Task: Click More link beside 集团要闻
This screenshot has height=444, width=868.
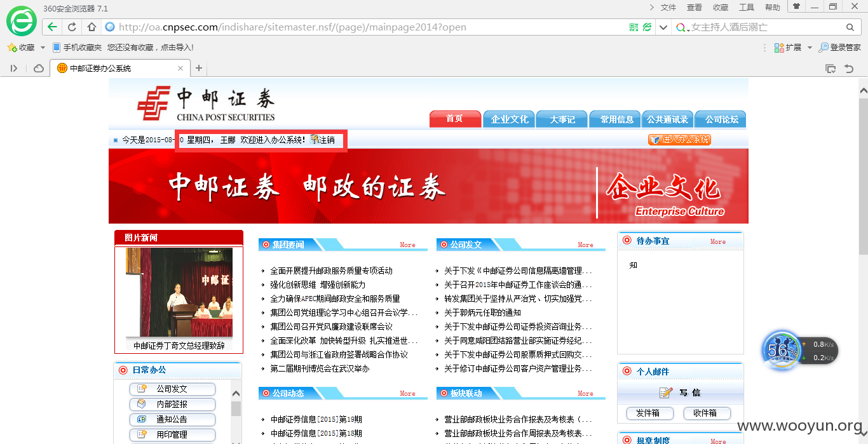Action: coord(407,245)
